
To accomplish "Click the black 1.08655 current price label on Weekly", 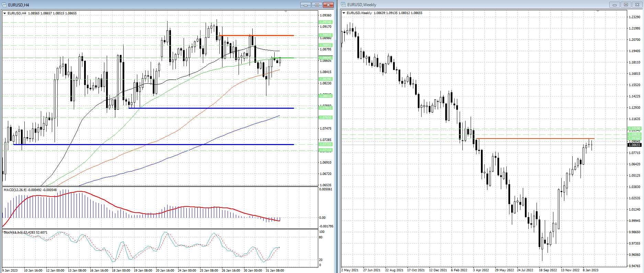I will click(x=634, y=145).
